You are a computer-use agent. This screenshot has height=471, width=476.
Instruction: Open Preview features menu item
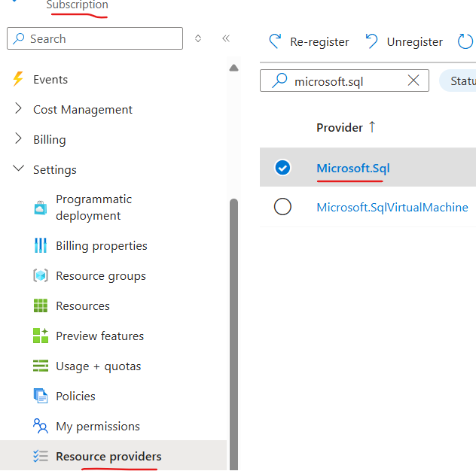100,336
